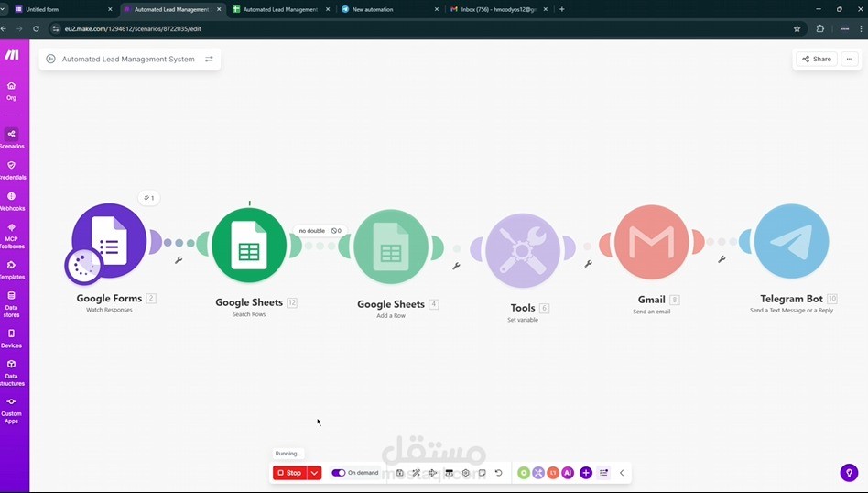The height and width of the screenshot is (493, 868).
Task: Open the tab search dropdown arrow
Action: [x=4, y=9]
